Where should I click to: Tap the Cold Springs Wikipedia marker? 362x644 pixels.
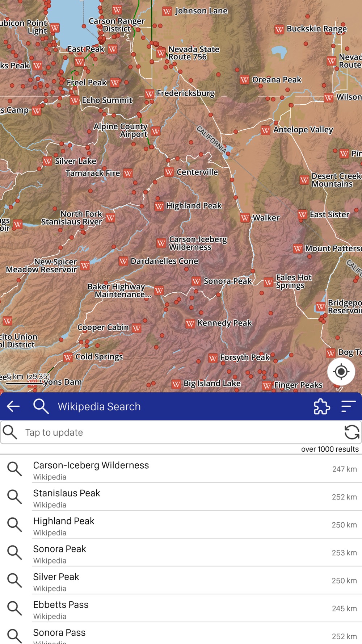(x=68, y=357)
